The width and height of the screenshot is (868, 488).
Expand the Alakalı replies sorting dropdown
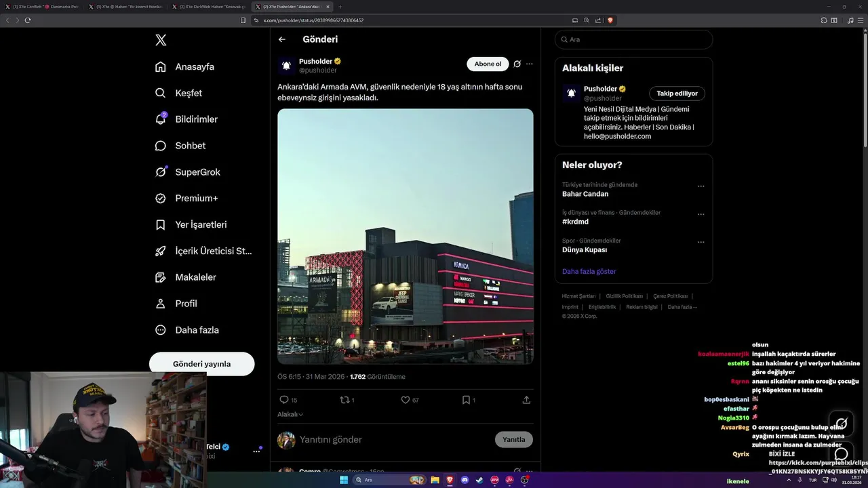click(x=290, y=414)
